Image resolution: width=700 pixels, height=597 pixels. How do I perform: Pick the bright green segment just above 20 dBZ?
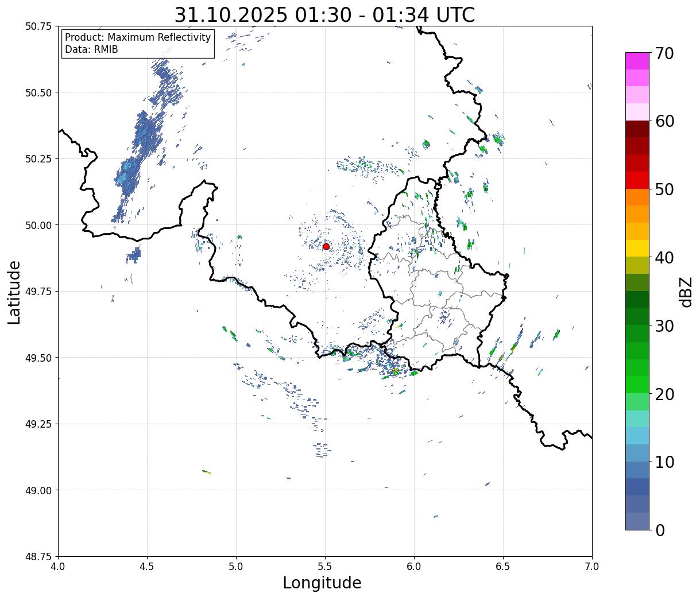point(637,385)
